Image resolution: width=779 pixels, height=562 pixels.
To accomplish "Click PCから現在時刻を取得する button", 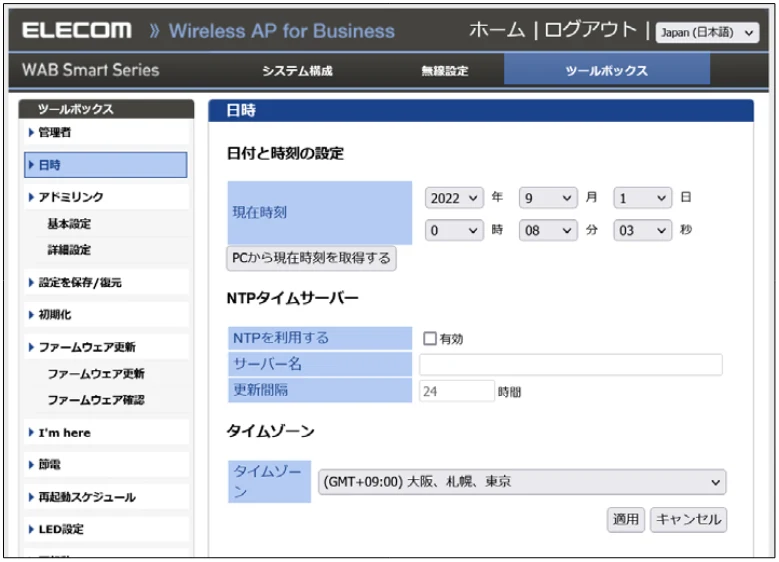I will click(x=311, y=258).
